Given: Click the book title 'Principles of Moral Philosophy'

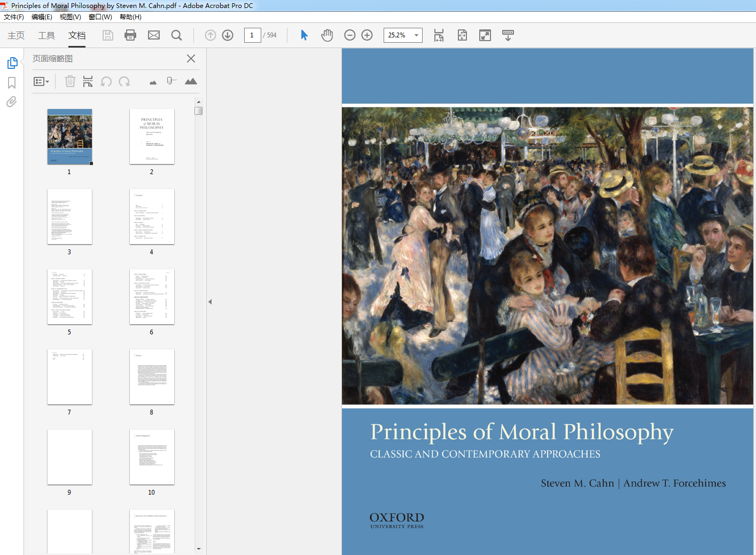Looking at the screenshot, I should pos(522,432).
